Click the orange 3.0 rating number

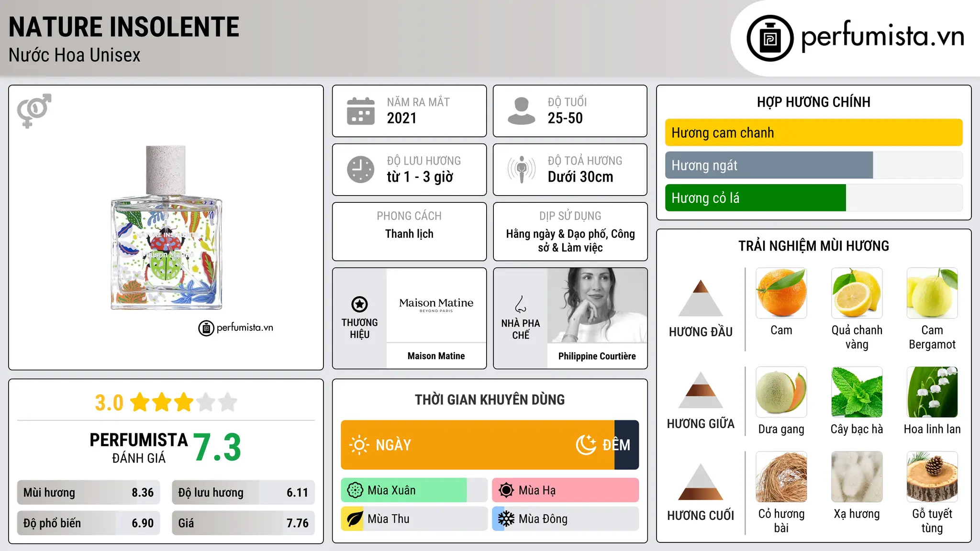(109, 403)
